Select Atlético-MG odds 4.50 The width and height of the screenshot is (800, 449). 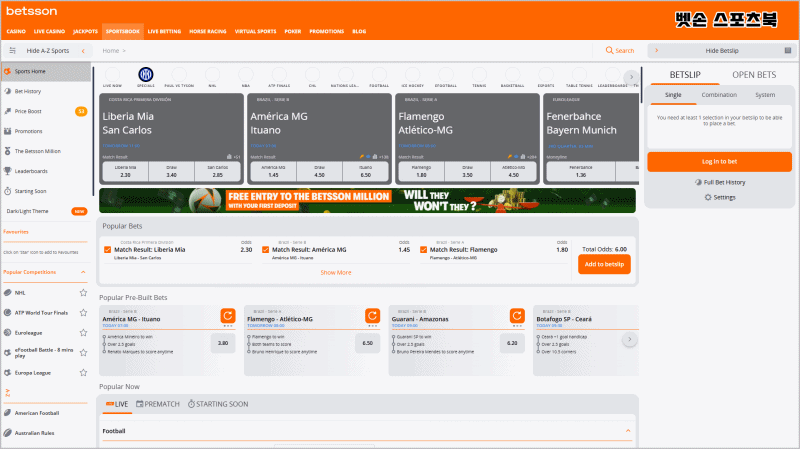pos(513,171)
